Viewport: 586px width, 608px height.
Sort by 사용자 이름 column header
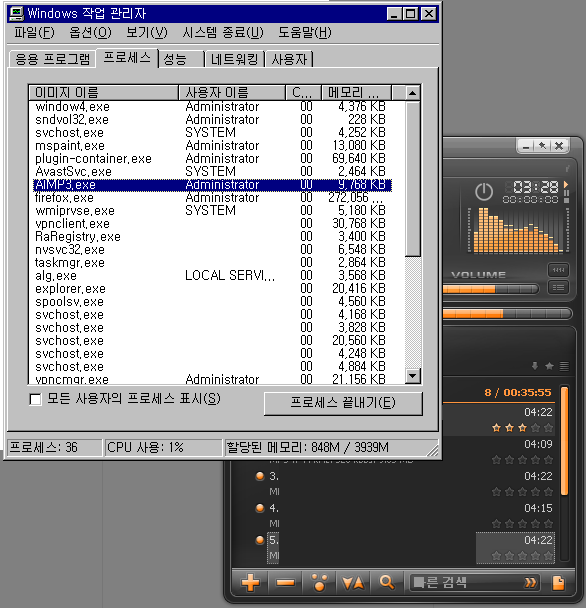[x=232, y=93]
